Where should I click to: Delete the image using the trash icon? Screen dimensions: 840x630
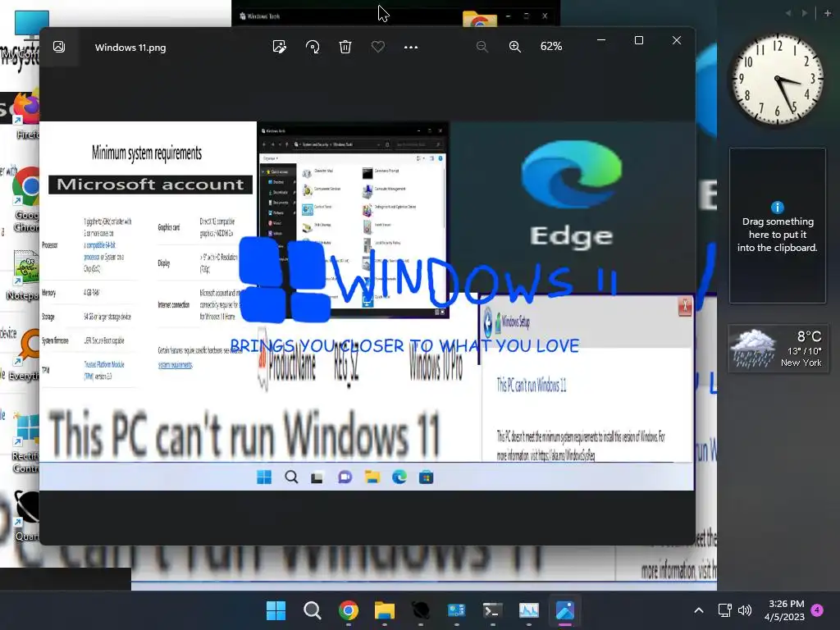(345, 47)
